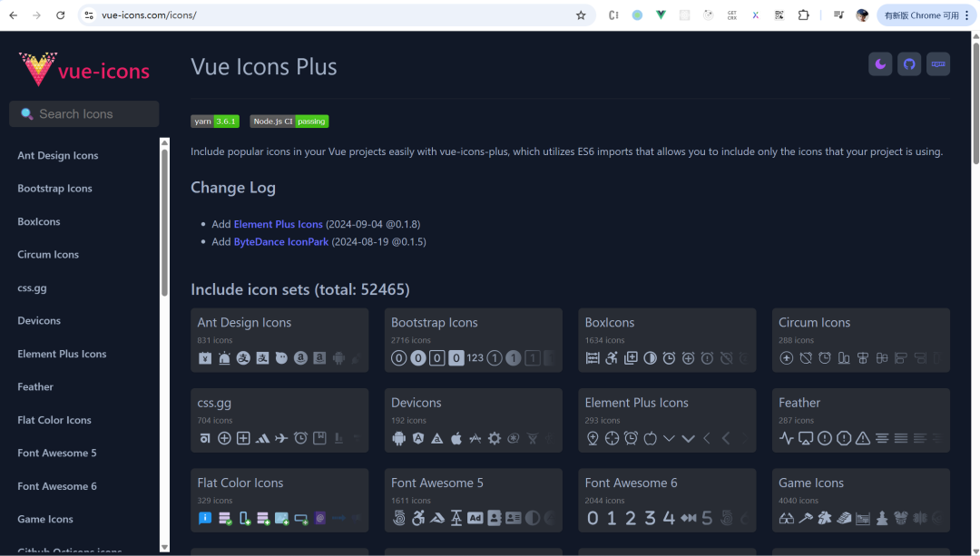Click the Ad icon in Font Awesome 5 card
Viewport: 980px width, 556px height.
click(x=475, y=518)
